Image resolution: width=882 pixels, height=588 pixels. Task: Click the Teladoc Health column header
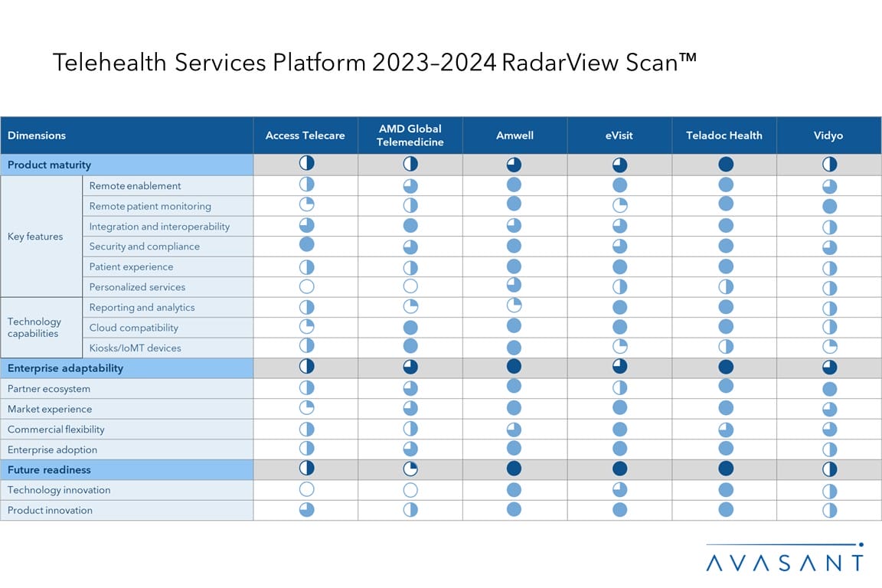pyautogui.click(x=724, y=136)
